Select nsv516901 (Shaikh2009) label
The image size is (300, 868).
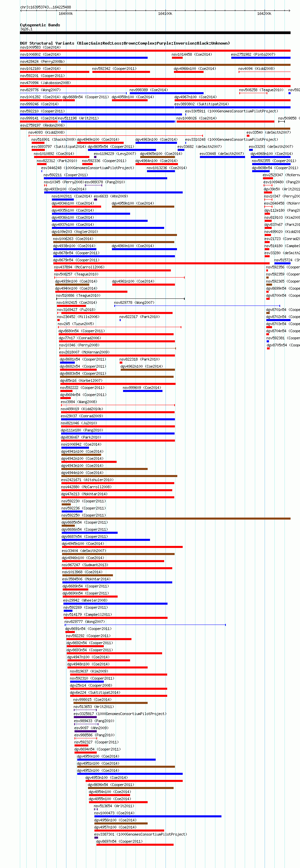[54, 139]
